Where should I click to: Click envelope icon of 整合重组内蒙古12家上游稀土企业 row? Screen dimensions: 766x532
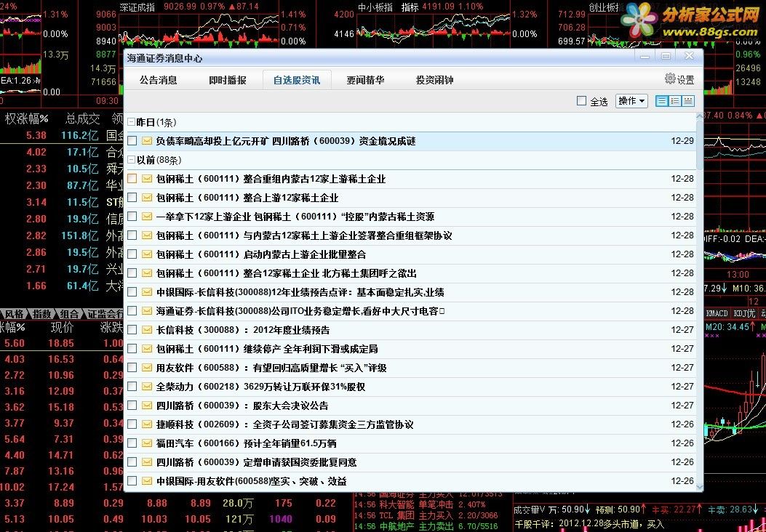pyautogui.click(x=147, y=179)
